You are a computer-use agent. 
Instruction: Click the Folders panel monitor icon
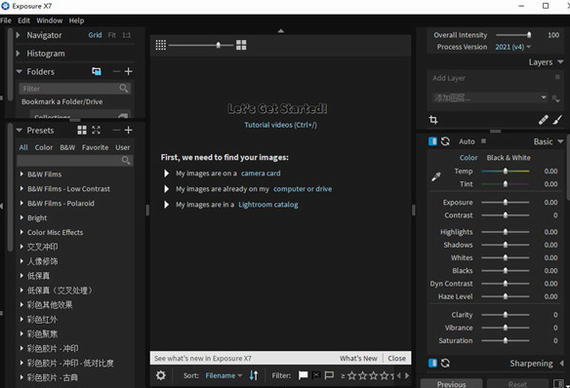click(x=96, y=71)
